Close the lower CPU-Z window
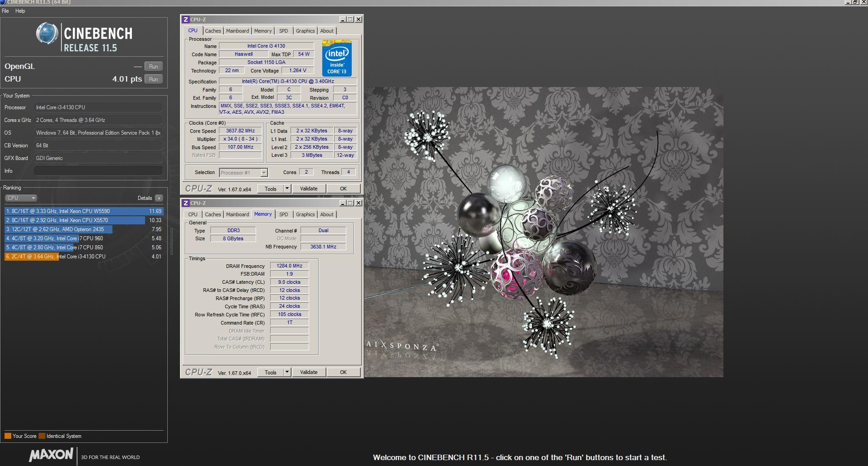The image size is (868, 466). click(359, 203)
